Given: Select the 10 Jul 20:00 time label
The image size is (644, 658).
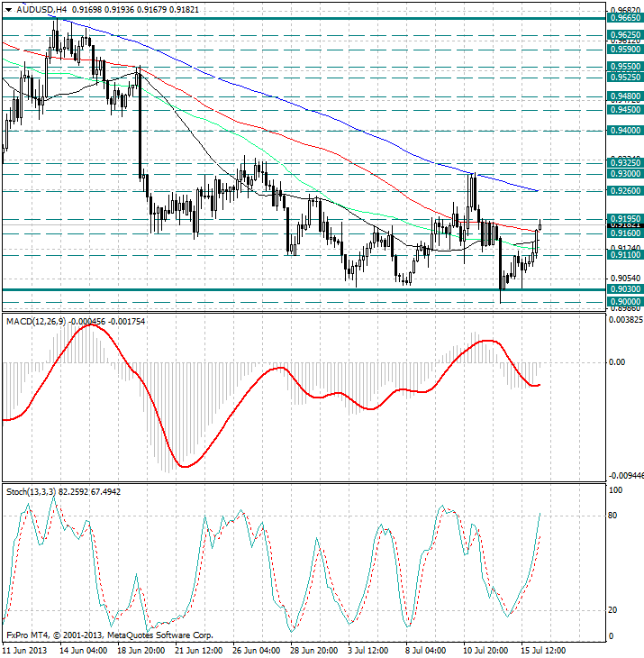Looking at the screenshot, I should [485, 649].
